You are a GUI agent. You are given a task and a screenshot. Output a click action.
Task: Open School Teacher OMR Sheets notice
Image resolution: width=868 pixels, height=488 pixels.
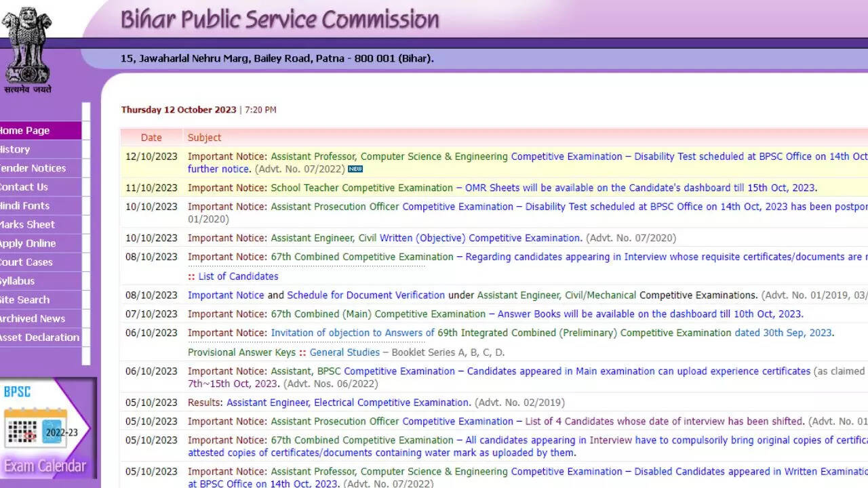tap(542, 188)
